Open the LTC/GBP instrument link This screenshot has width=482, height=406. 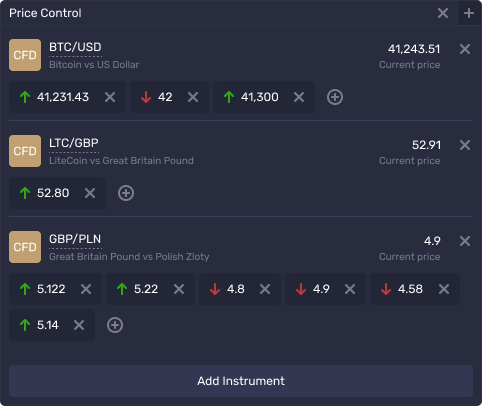coord(74,143)
